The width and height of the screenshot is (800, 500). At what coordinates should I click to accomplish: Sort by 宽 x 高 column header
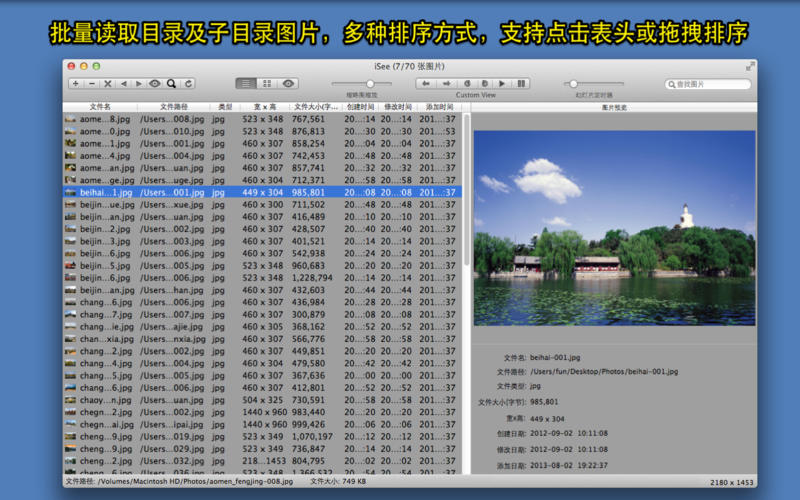tap(265, 107)
